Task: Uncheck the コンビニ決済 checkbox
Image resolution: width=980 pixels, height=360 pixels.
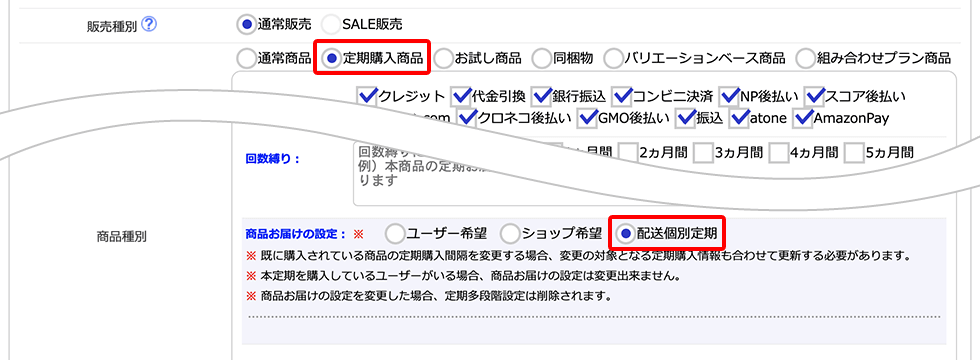Action: (x=622, y=96)
